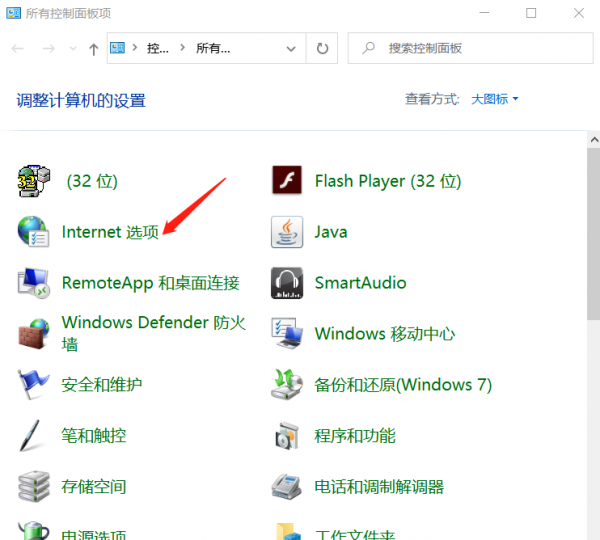
Task: Refresh the Control Panel view
Action: click(322, 49)
